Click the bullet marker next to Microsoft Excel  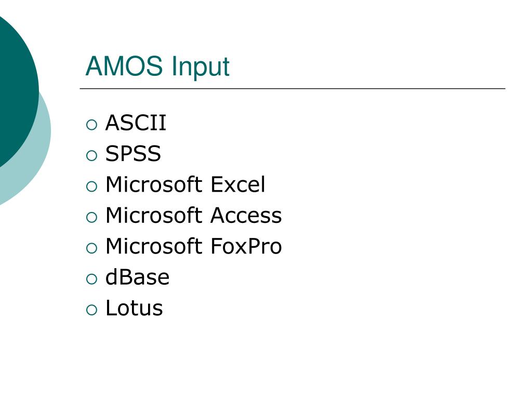pyautogui.click(x=91, y=187)
